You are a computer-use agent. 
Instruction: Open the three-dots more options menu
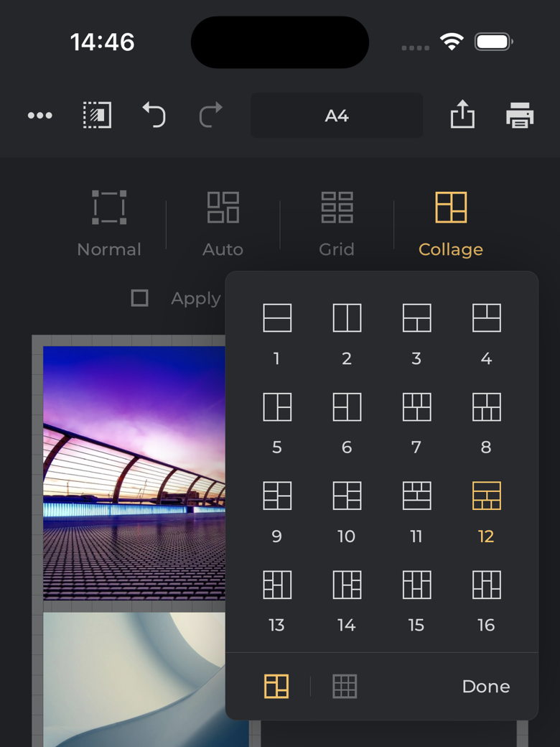point(40,116)
